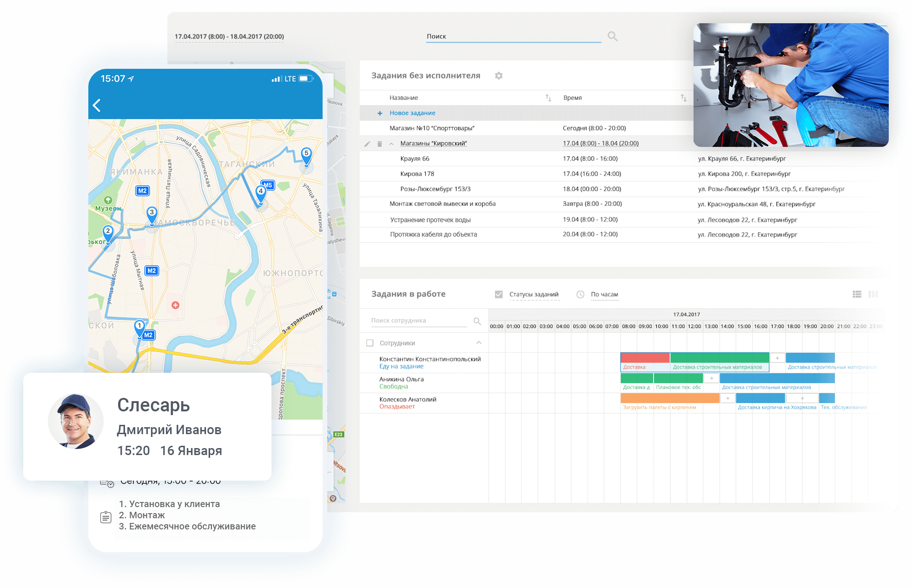The width and height of the screenshot is (912, 588).
Task: Check the Сотрудники select-all checkbox
Action: pyautogui.click(x=370, y=343)
